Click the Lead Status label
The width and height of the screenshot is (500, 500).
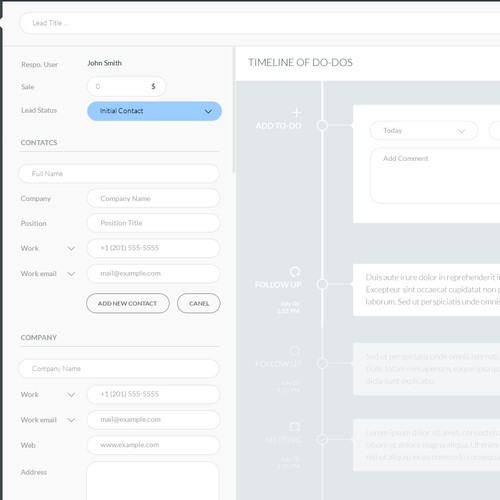tap(39, 110)
